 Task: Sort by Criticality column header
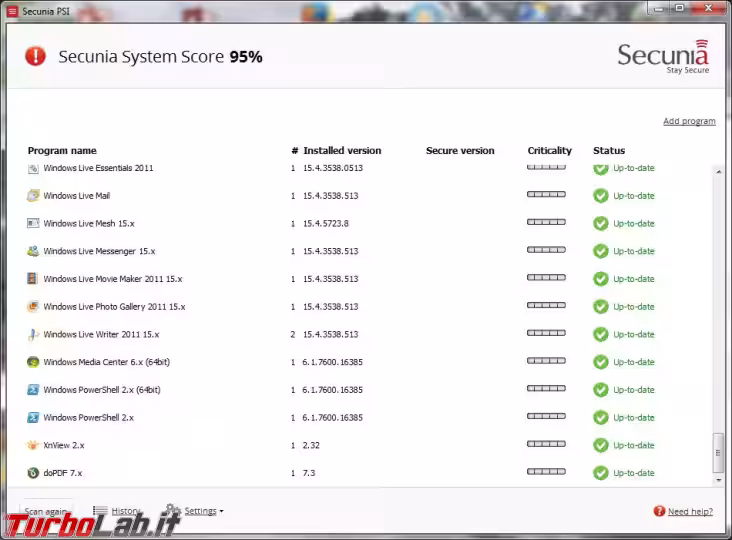click(x=549, y=151)
